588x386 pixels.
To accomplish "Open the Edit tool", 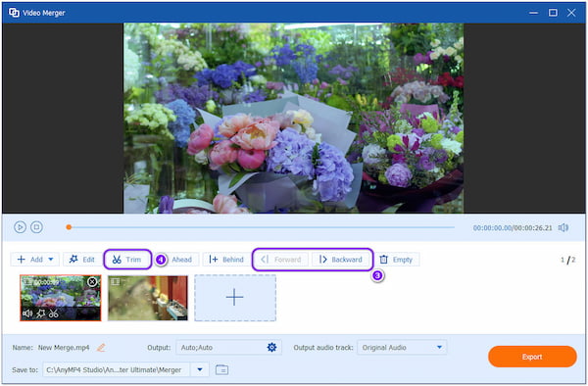I will [x=82, y=260].
